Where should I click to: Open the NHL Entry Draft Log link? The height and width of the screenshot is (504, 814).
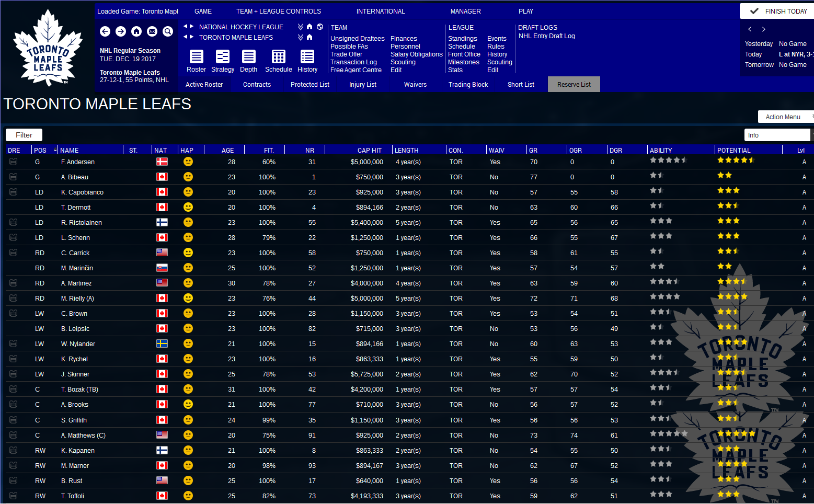point(547,36)
